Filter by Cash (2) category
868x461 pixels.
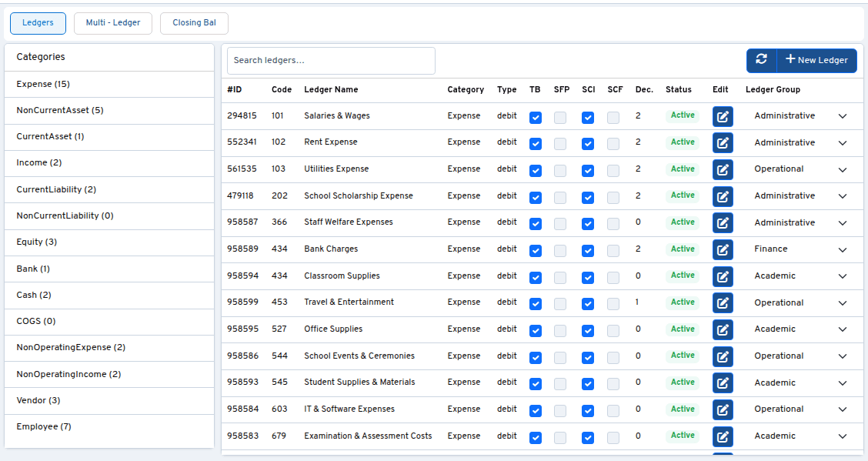[109, 295]
